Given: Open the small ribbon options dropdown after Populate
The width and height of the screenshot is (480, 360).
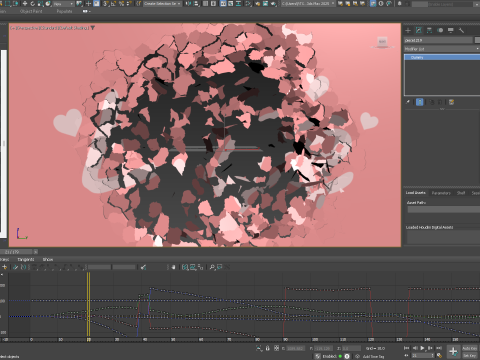Looking at the screenshot, I should coord(86,11).
